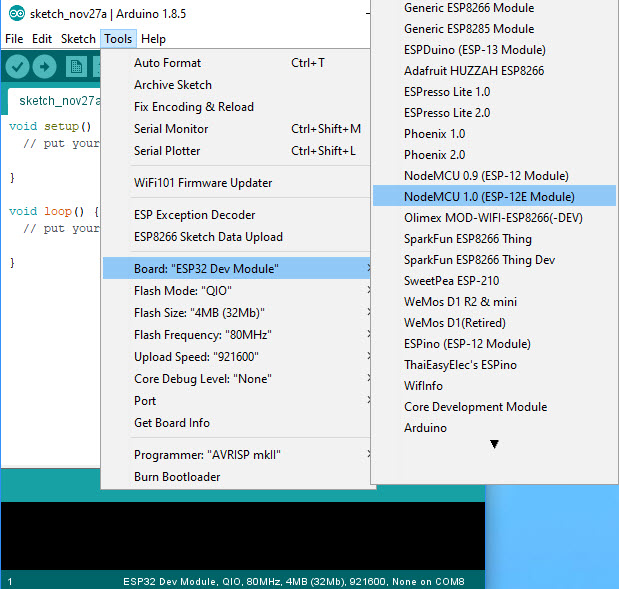Select Phoenix 1.0 board
Viewport: 619px width, 589px height.
(x=494, y=134)
